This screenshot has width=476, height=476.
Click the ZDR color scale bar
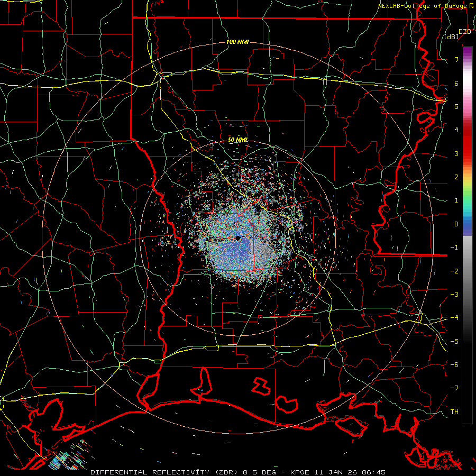[x=467, y=235]
